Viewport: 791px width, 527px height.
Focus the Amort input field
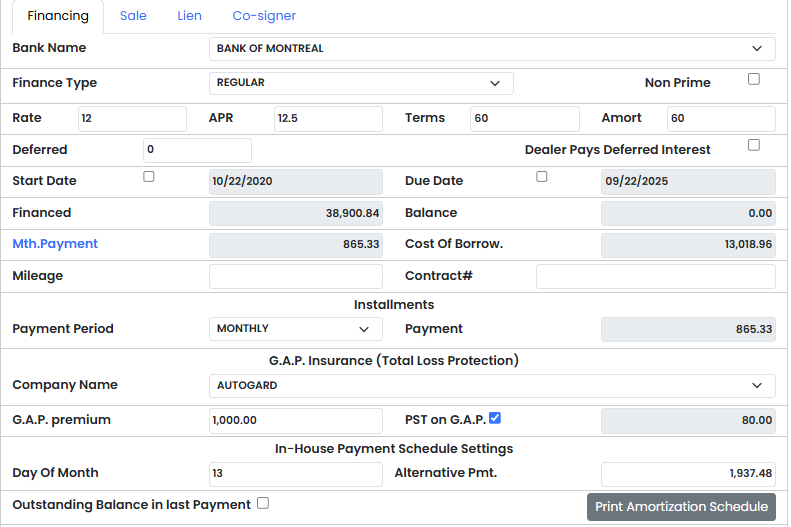click(x=721, y=119)
